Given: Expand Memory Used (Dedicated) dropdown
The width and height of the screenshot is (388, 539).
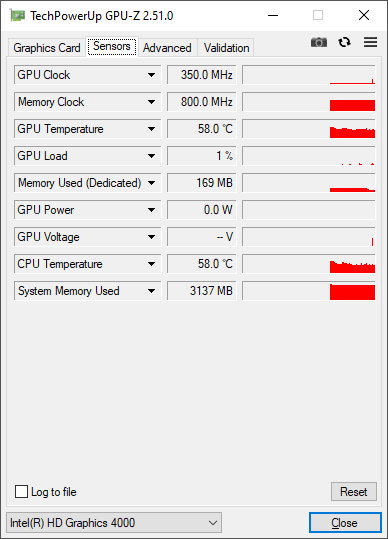Looking at the screenshot, I should tap(151, 183).
